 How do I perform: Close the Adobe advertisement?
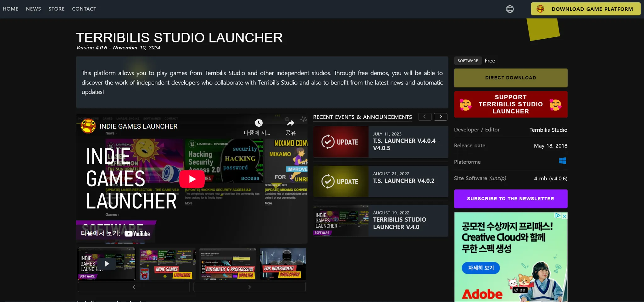coord(564,216)
